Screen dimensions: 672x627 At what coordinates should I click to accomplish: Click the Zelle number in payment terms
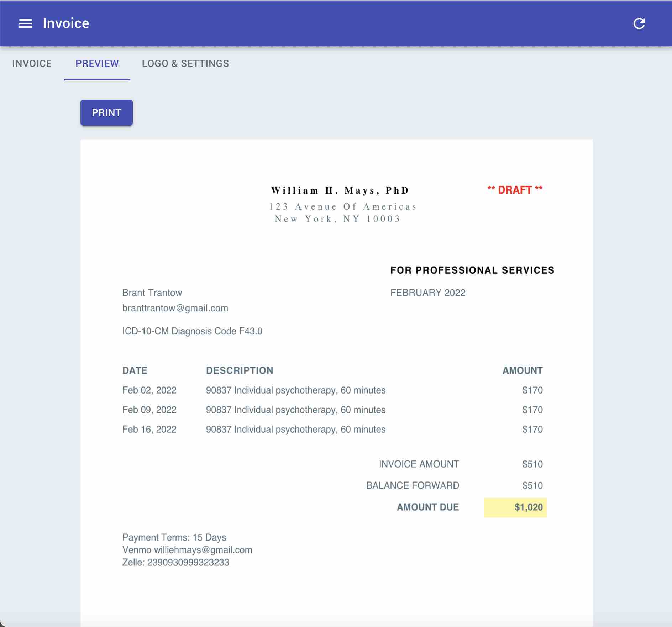(x=176, y=562)
